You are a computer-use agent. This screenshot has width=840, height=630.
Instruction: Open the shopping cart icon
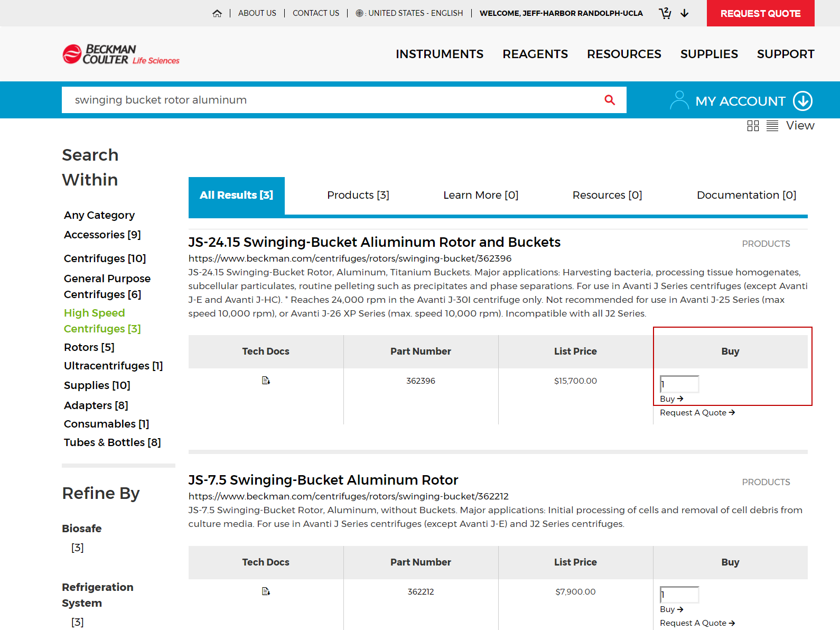pyautogui.click(x=665, y=13)
